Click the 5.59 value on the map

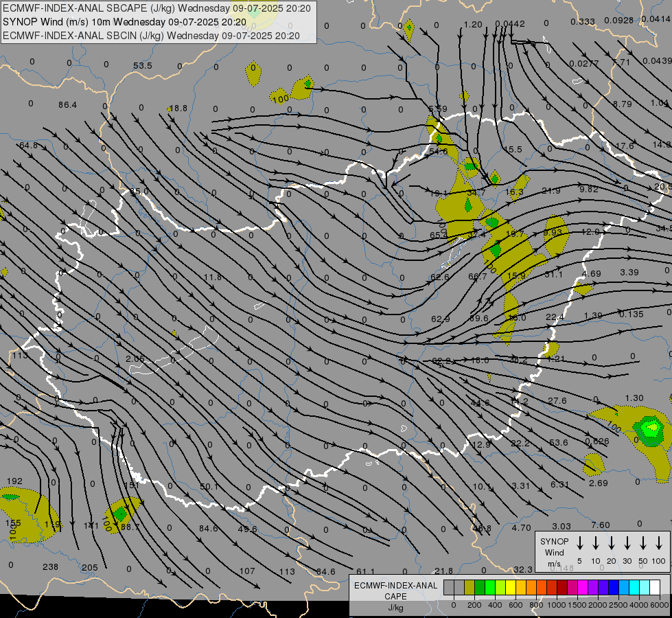pyautogui.click(x=437, y=109)
